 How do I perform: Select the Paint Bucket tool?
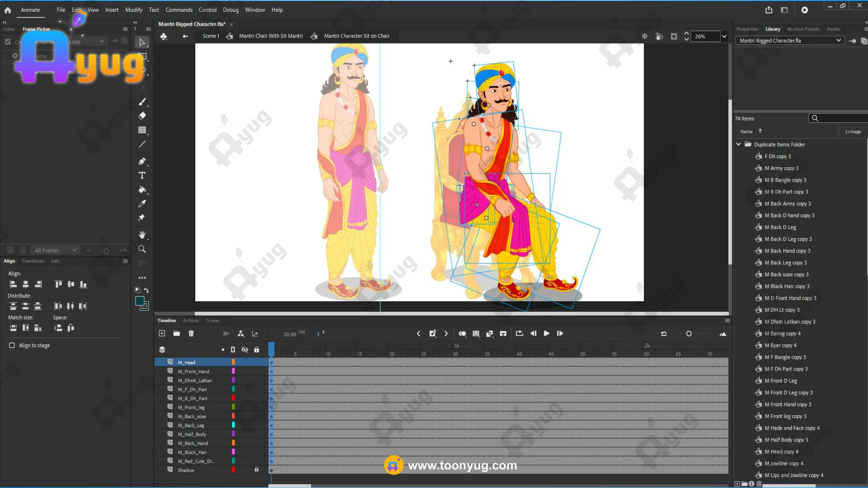pos(142,190)
